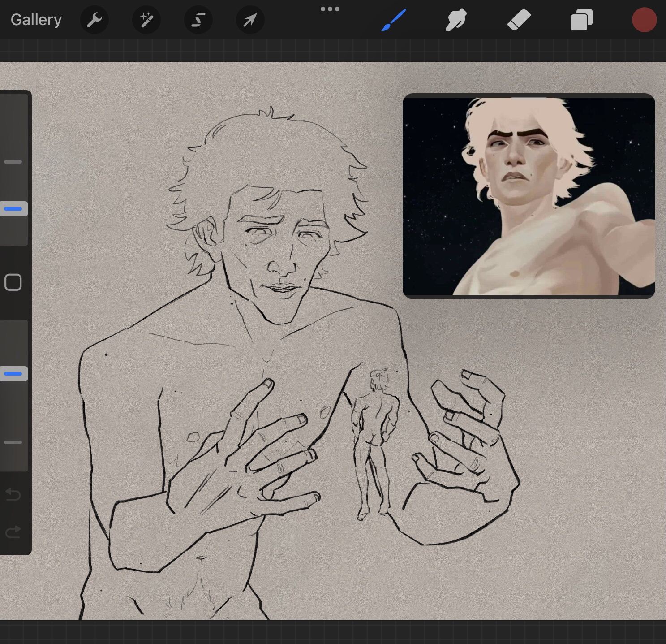Click the opacity slider handle
The image size is (666, 644).
tap(13, 374)
